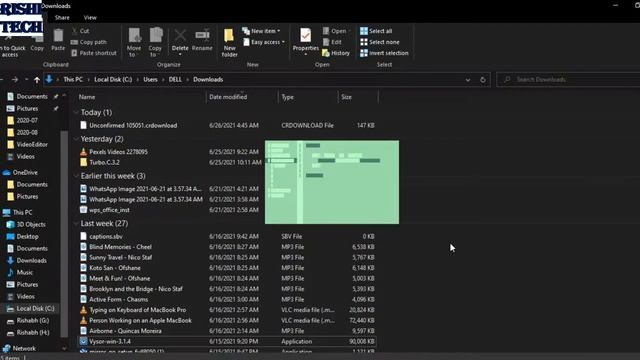Collapse Earlier this week (3) group
Image resolution: width=640 pixels, height=360 pixels.
(x=76, y=176)
